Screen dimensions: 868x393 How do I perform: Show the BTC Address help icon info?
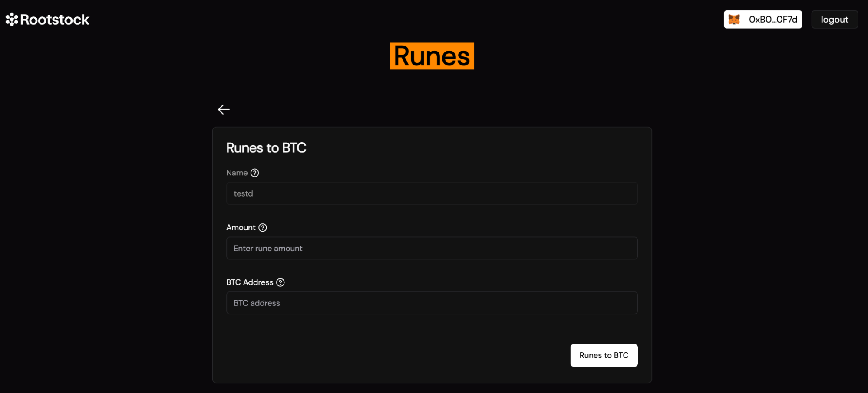point(281,282)
